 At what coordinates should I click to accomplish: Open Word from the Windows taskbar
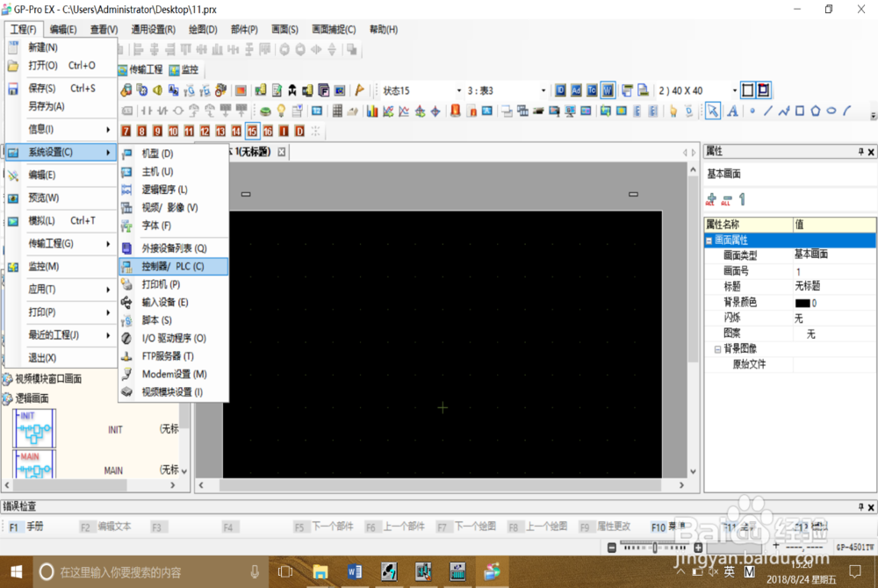(x=355, y=572)
